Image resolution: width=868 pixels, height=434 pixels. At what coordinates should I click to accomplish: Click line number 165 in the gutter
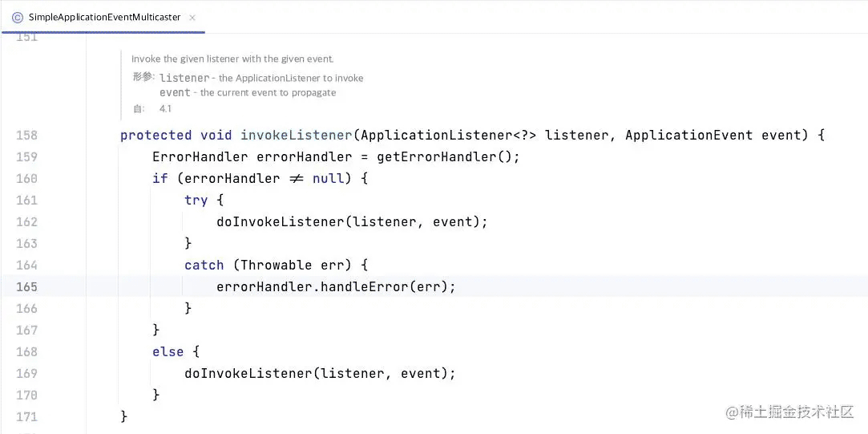pyautogui.click(x=26, y=287)
